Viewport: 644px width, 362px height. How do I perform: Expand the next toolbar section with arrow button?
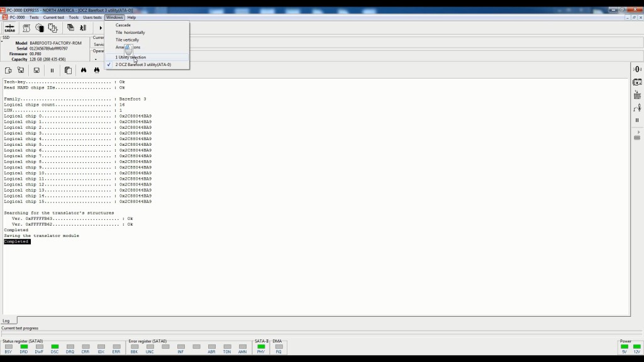101,28
